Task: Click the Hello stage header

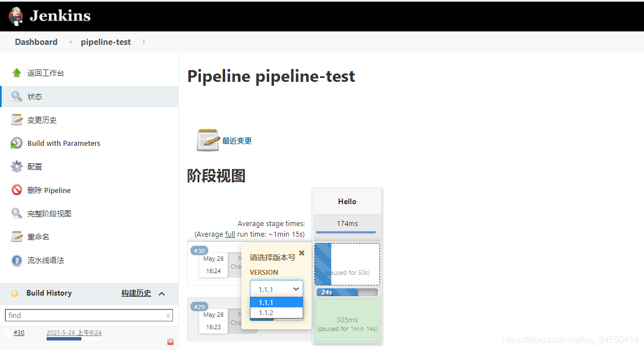Action: 347,201
